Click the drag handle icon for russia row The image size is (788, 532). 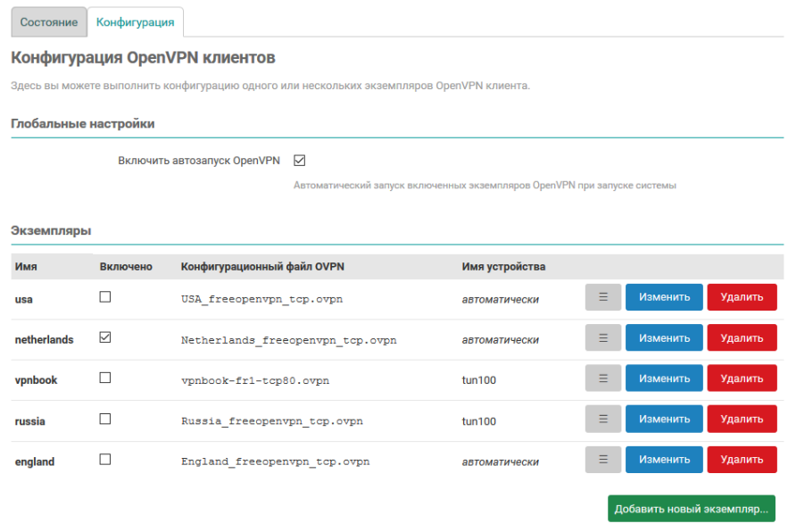click(603, 419)
